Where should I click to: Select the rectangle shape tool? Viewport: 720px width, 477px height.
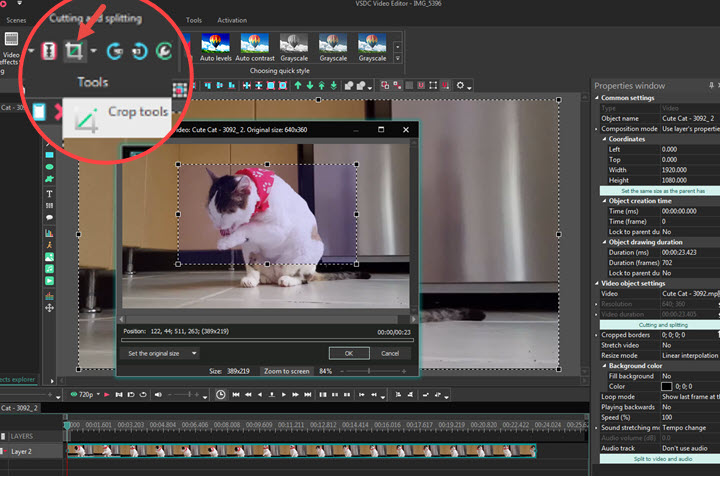(x=49, y=153)
